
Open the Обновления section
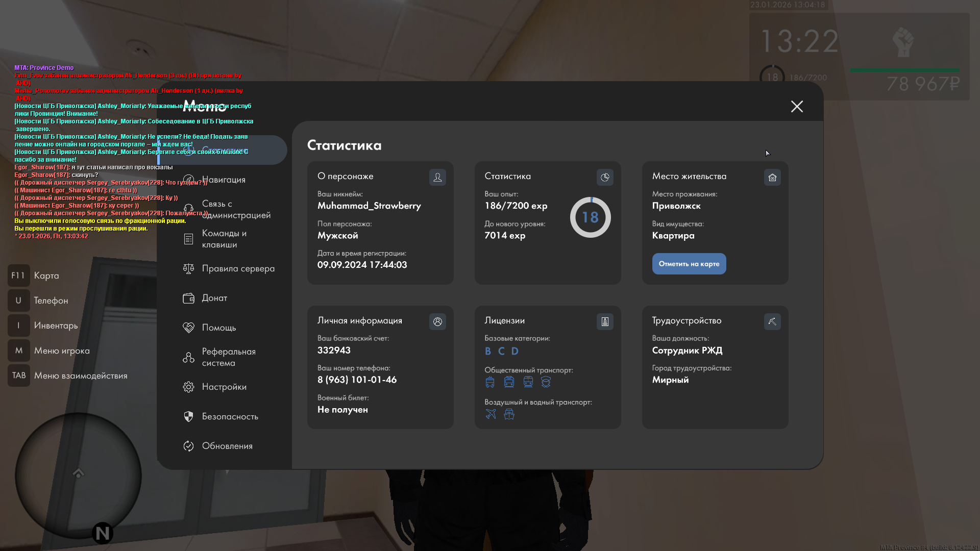click(x=227, y=446)
